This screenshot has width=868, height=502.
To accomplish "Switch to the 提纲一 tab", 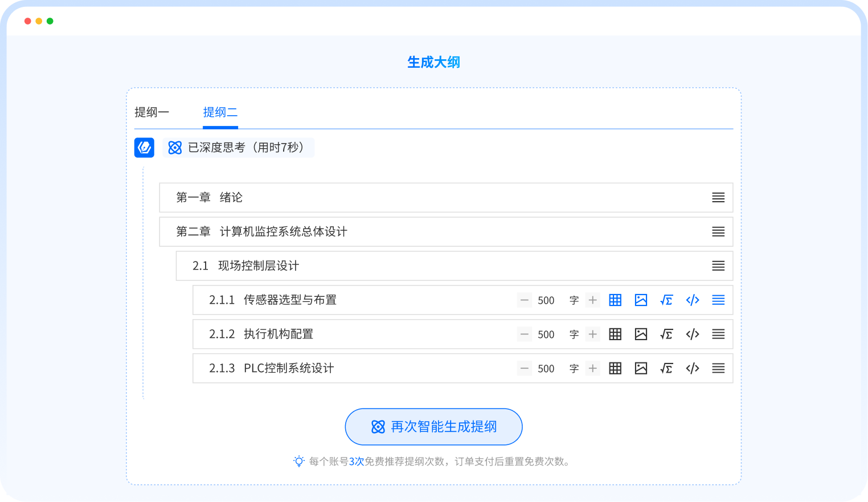I will click(x=152, y=112).
